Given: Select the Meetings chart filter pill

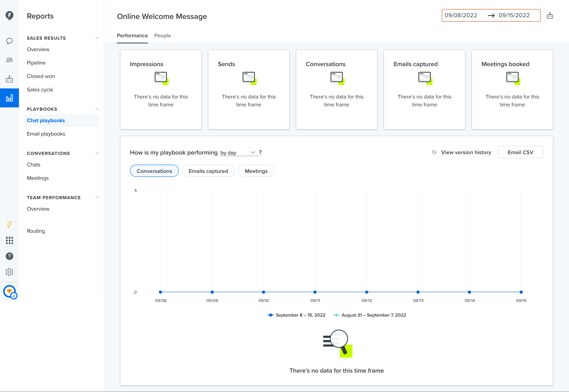Looking at the screenshot, I should coord(256,171).
